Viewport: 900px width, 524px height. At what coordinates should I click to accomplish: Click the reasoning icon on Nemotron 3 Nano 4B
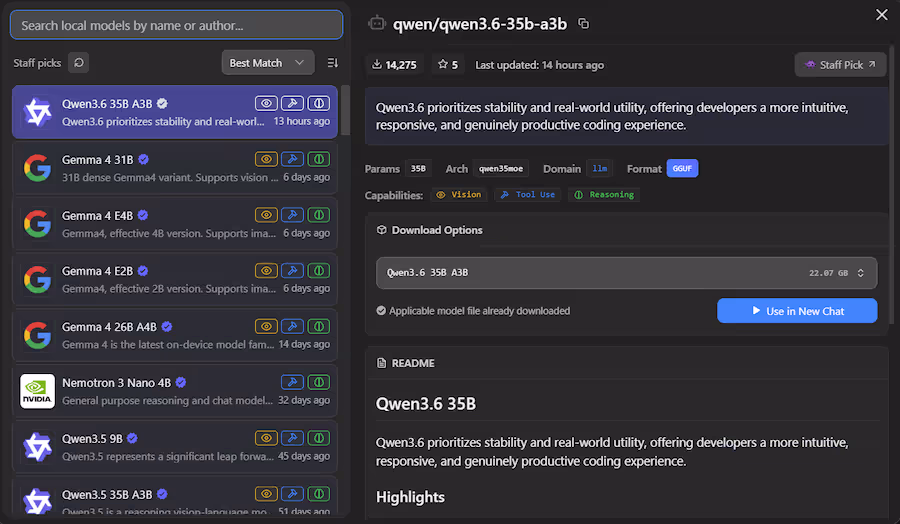(319, 382)
